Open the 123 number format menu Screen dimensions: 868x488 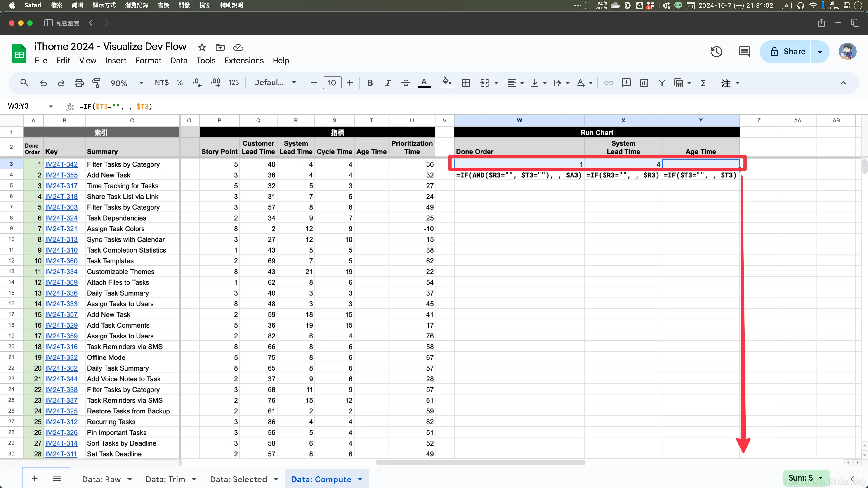pyautogui.click(x=234, y=83)
